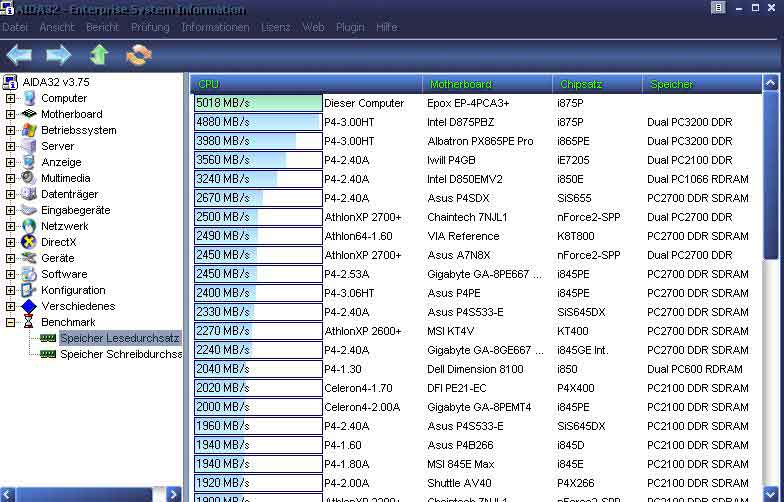Expand the Motherboard tree node
784x502 pixels.
[10, 114]
